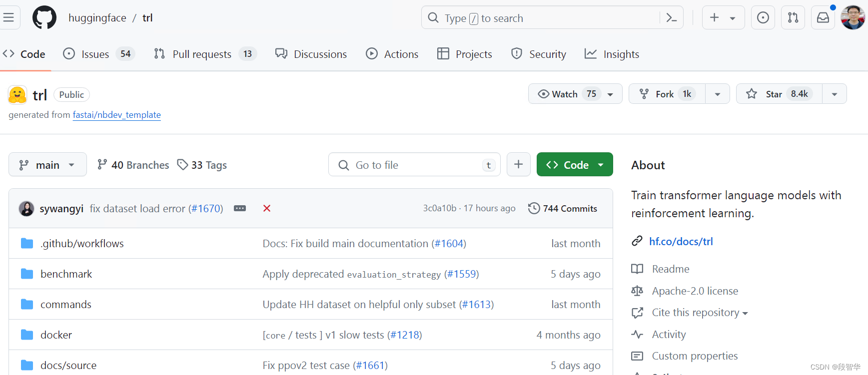The width and height of the screenshot is (868, 375).
Task: Click the folder icon beside benchmark
Action: pyautogui.click(x=27, y=274)
